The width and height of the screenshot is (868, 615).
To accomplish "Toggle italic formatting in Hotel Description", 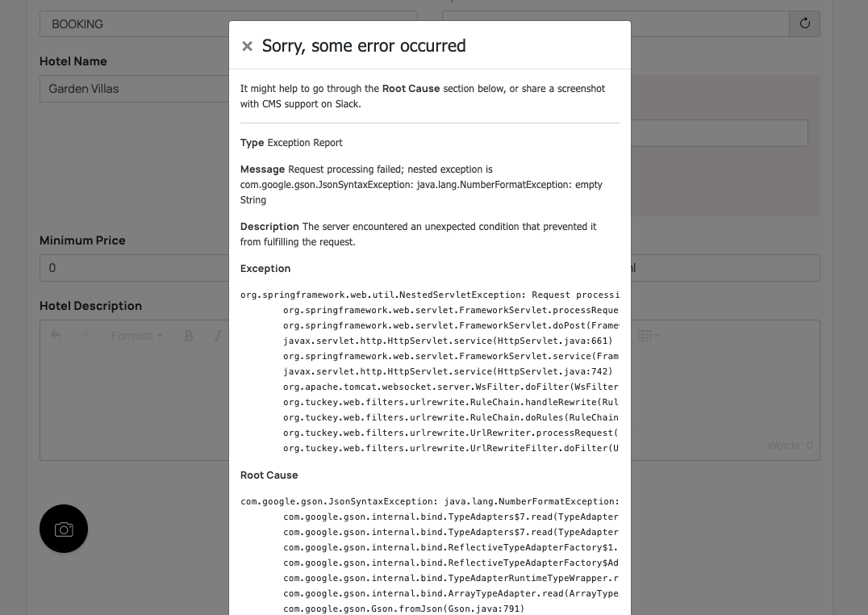I will click(218, 336).
